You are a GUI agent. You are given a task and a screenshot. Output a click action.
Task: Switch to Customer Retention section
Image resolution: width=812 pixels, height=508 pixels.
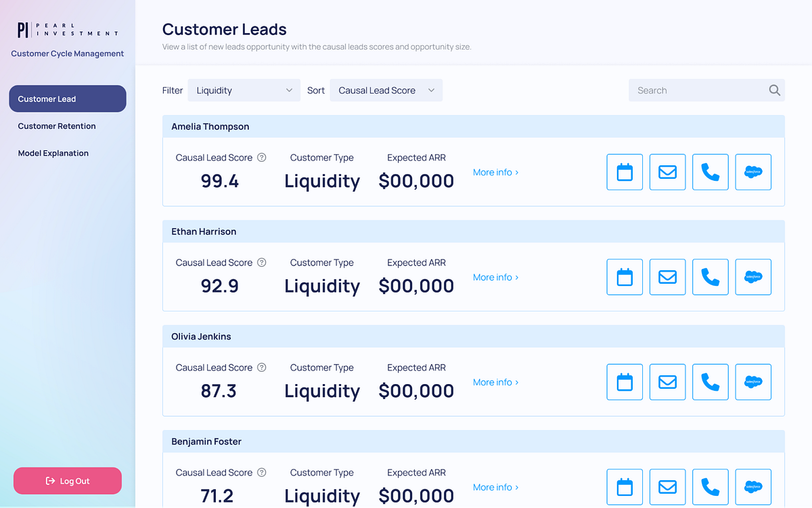(57, 126)
